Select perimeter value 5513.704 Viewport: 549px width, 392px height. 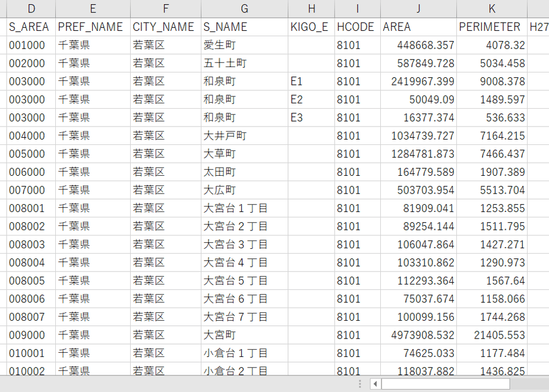pos(492,190)
